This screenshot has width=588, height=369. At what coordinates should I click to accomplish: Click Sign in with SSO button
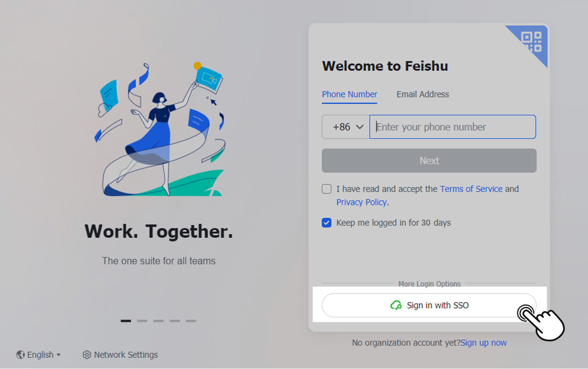429,306
